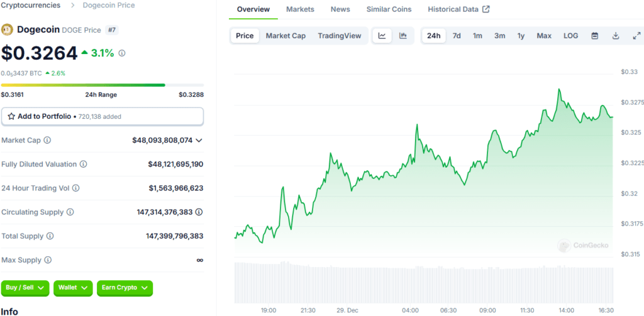Click the 147,399,796,383 total supply value

point(175,236)
